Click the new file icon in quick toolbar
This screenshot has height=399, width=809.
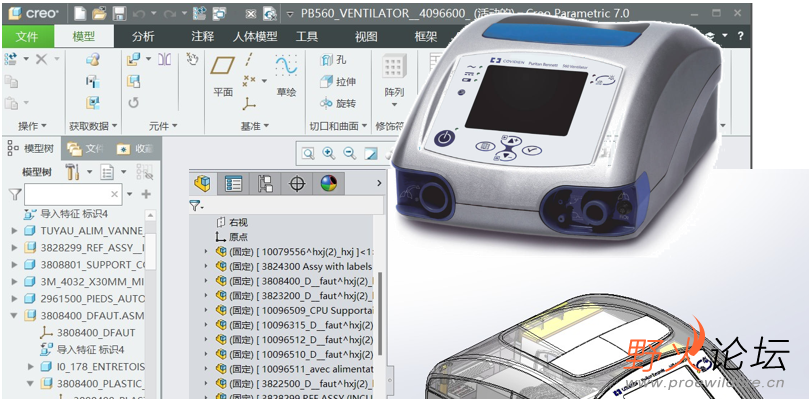(x=80, y=13)
